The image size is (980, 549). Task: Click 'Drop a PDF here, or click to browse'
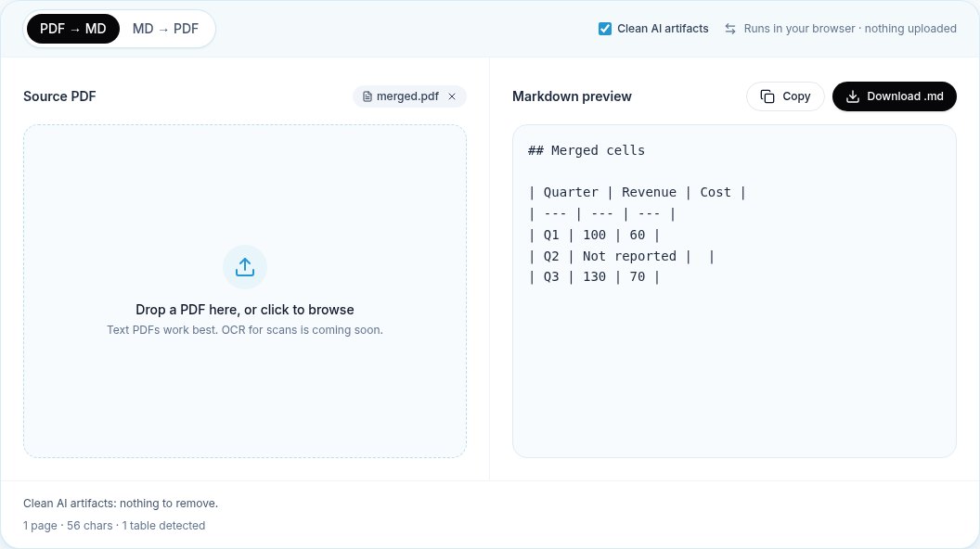[245, 310]
